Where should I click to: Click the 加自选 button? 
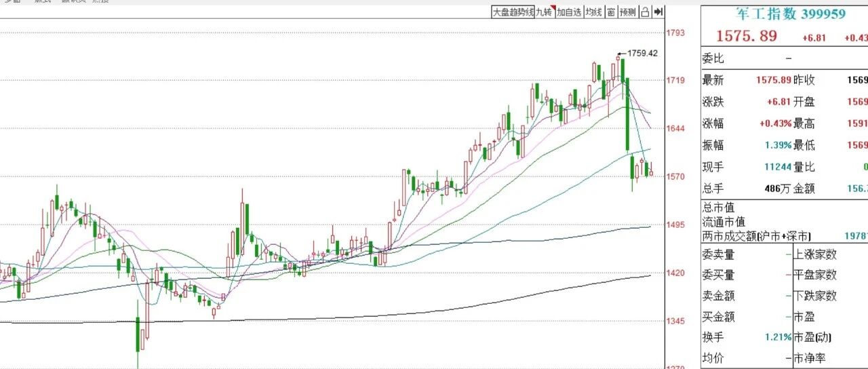570,12
